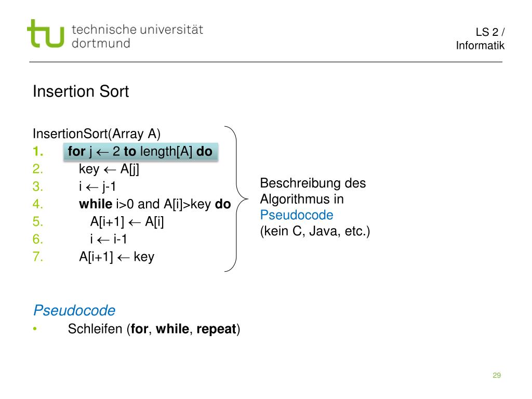Image resolution: width=532 pixels, height=399 pixels.
Task: Select the while i>0 condition line
Action: (155, 204)
